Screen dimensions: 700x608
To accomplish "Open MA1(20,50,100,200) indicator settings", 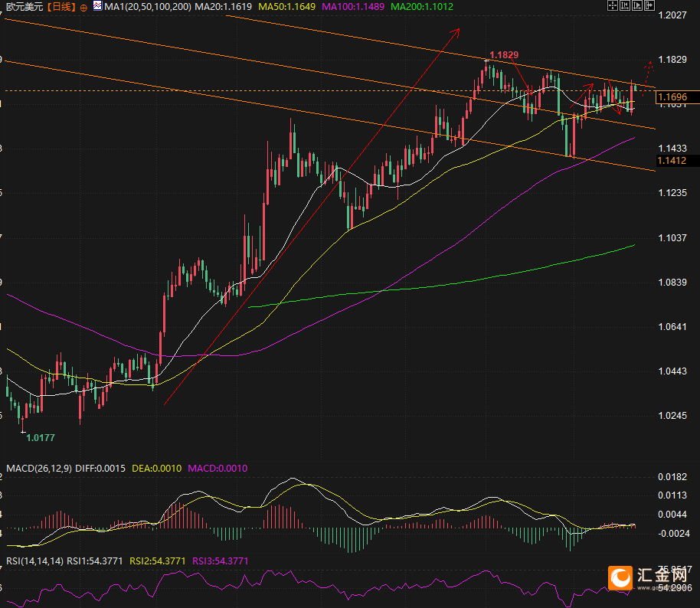I will point(146,6).
